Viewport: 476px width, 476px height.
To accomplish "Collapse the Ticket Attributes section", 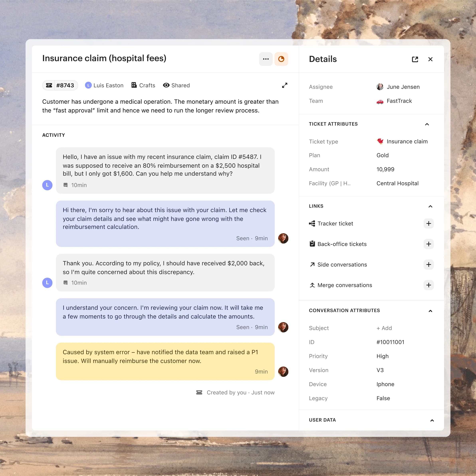I will [x=427, y=124].
